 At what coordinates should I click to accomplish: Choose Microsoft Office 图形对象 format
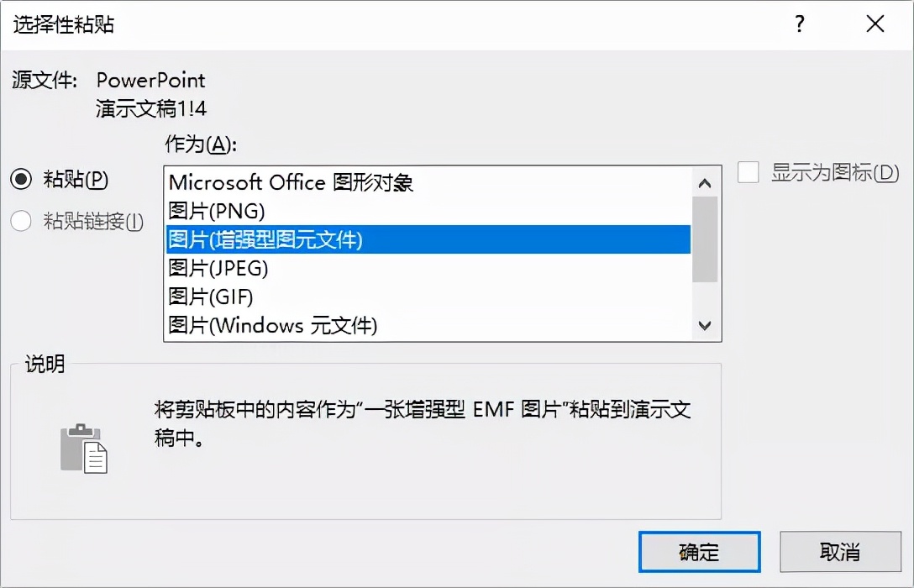coord(428,182)
